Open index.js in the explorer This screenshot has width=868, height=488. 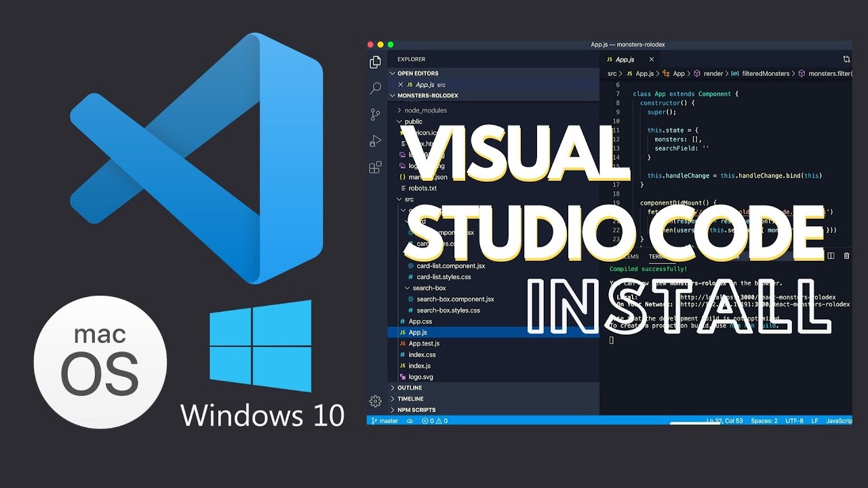click(419, 366)
